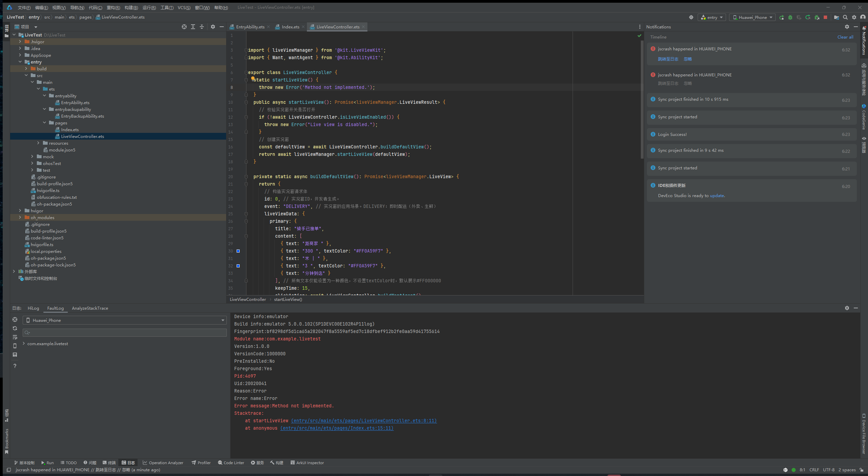This screenshot has height=476, width=868.
Task: Toggle the CodeGenie side panel
Action: click(x=864, y=117)
